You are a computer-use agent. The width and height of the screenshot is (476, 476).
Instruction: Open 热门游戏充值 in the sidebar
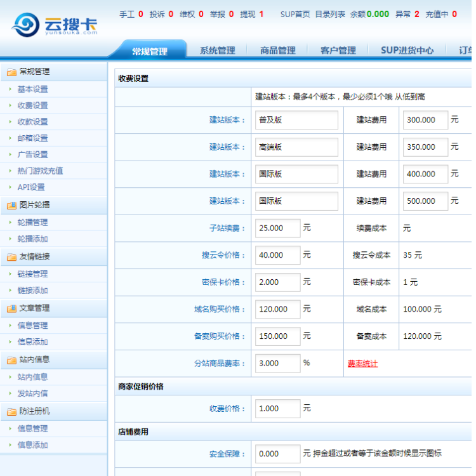41,171
